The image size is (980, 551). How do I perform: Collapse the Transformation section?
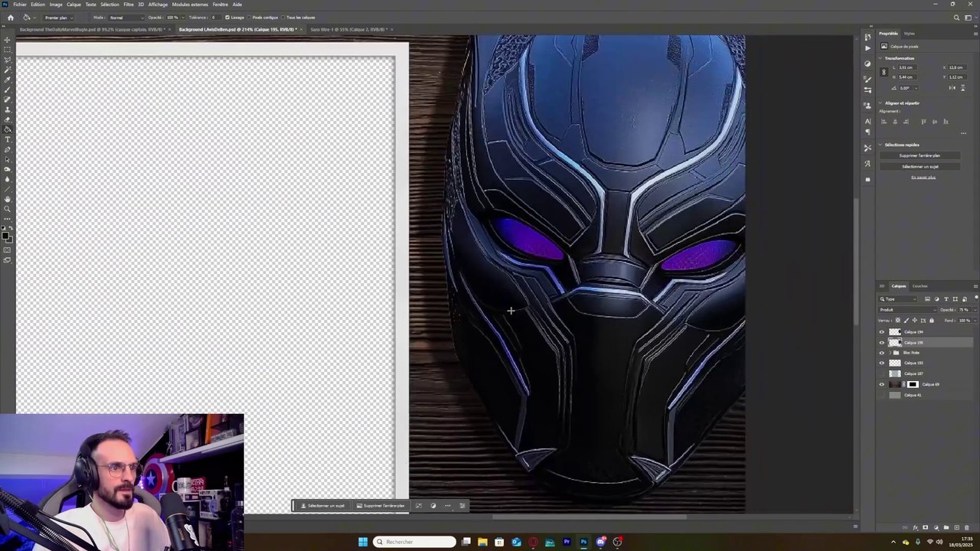pyautogui.click(x=881, y=58)
